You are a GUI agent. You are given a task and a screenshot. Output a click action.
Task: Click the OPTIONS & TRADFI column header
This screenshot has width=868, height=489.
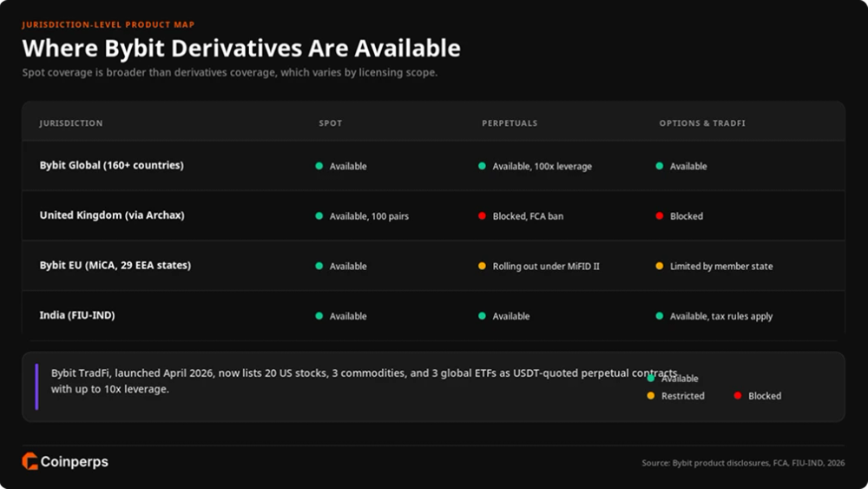702,123
